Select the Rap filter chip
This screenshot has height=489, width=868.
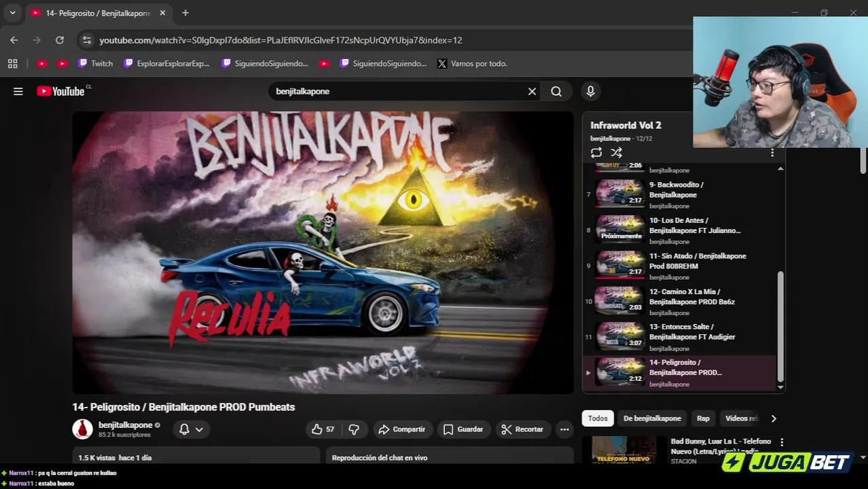703,418
